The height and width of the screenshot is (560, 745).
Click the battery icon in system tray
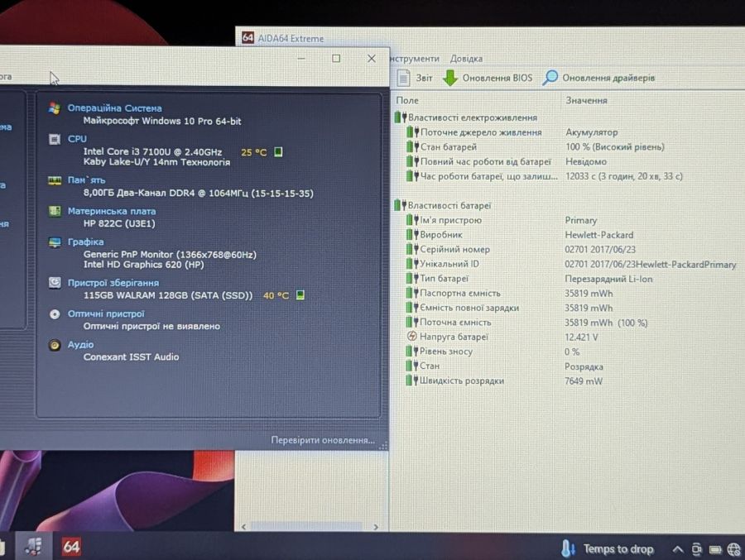coord(715,550)
